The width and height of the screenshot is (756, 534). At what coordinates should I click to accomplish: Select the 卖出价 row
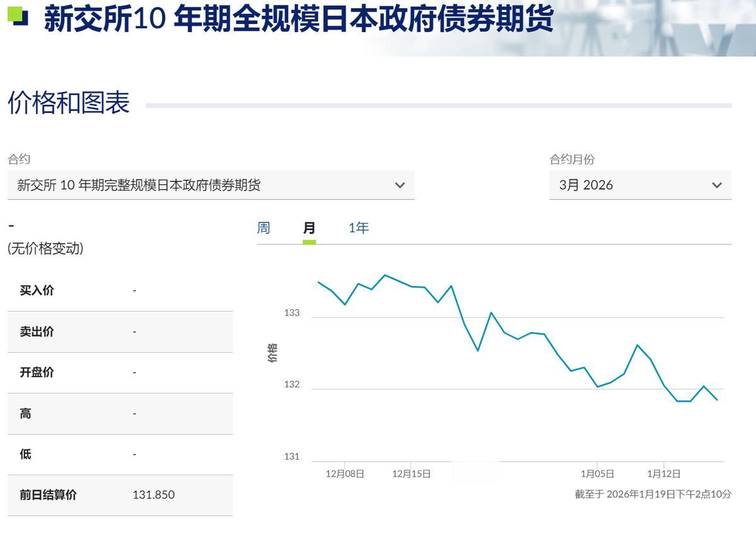point(120,332)
